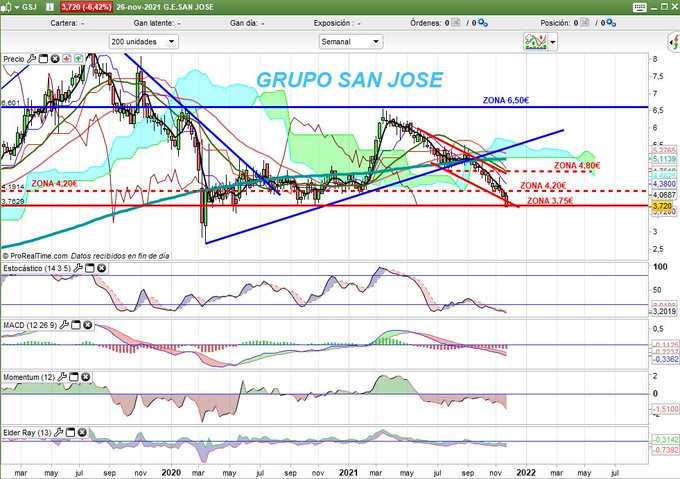Click the GSJ ticker symbol
Screen dimensions: 680x479
click(x=29, y=7)
